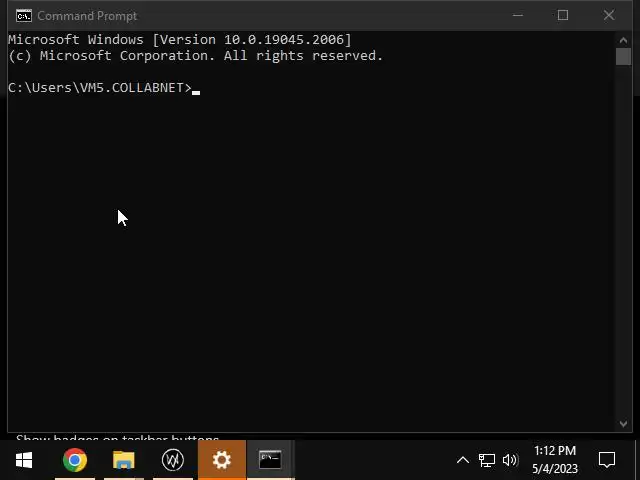Launch Google Chrome from the taskbar
This screenshot has height=480, width=640.
click(x=75, y=460)
